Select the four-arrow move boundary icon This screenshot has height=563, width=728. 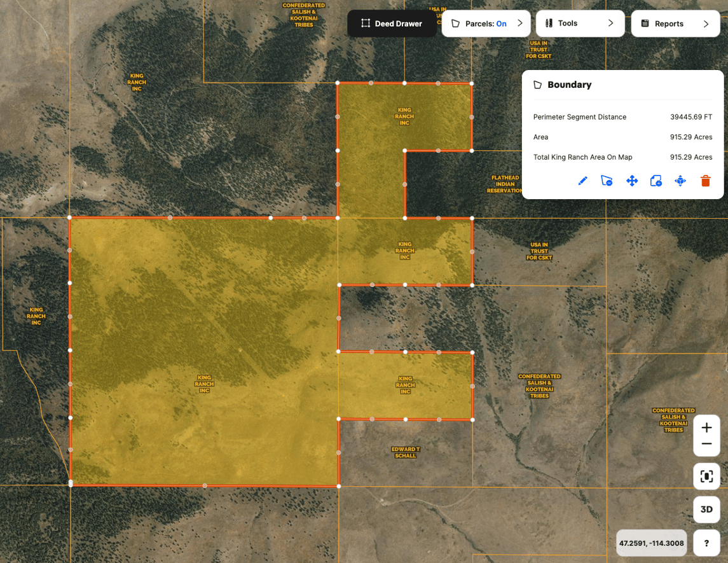click(x=631, y=181)
